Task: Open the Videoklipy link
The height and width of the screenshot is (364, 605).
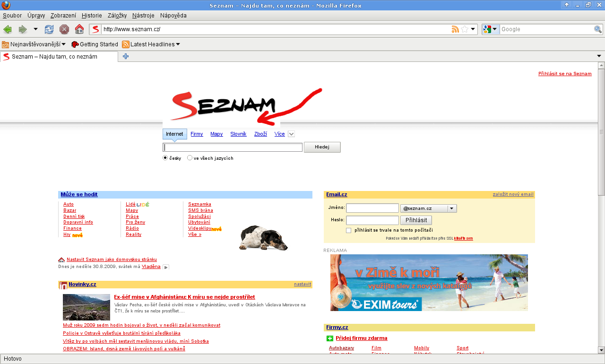Action: pos(199,228)
